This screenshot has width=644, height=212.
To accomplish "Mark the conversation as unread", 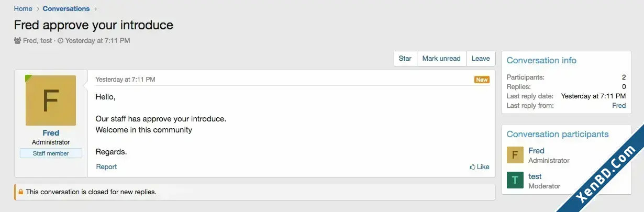I will pyautogui.click(x=441, y=59).
